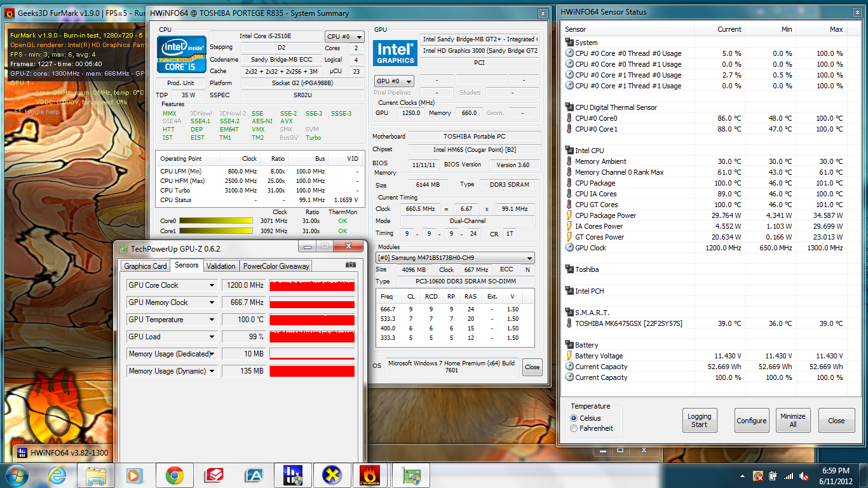The image size is (868, 488).
Task: Click the HWiNFO64 v3.82-1300 window title
Action: point(69,453)
